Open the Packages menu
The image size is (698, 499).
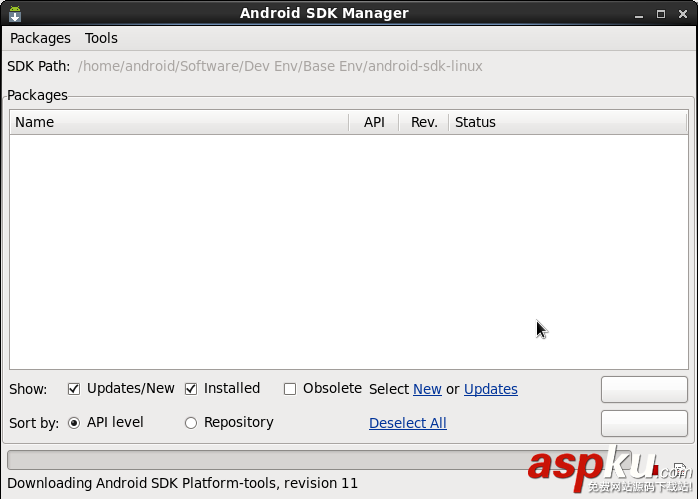pyautogui.click(x=40, y=38)
